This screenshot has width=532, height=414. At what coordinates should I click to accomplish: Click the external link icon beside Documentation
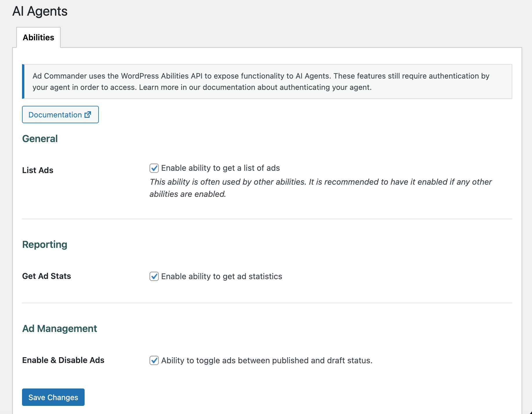pyautogui.click(x=88, y=115)
